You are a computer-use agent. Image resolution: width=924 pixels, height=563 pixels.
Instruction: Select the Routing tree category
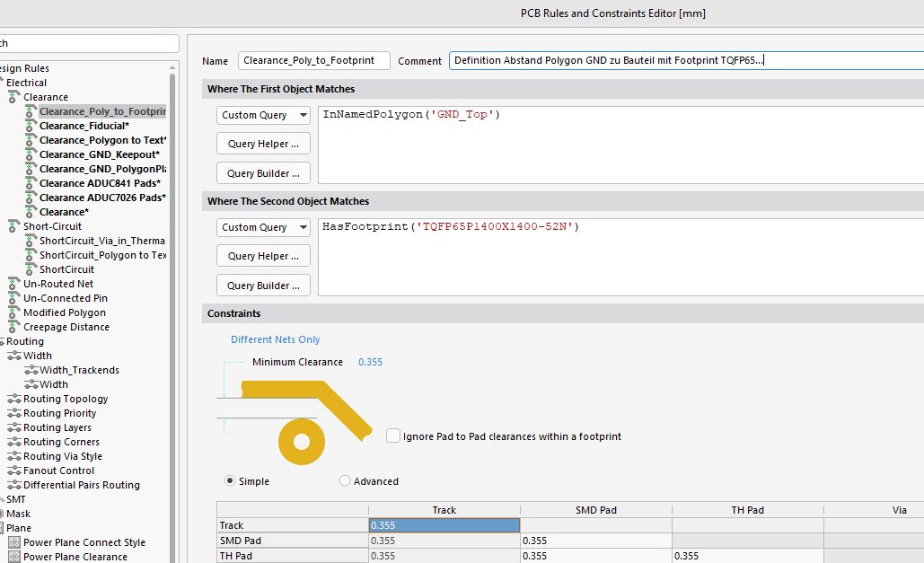tap(25, 341)
